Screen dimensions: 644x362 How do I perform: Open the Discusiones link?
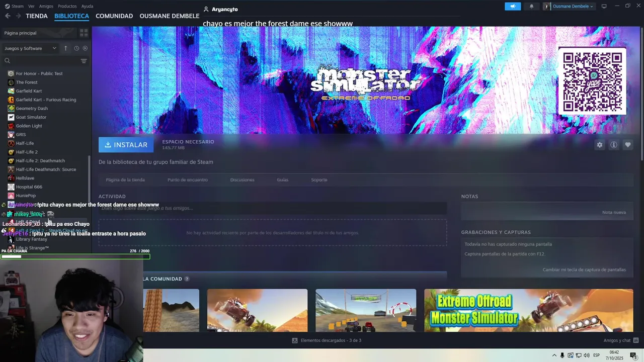point(242,179)
